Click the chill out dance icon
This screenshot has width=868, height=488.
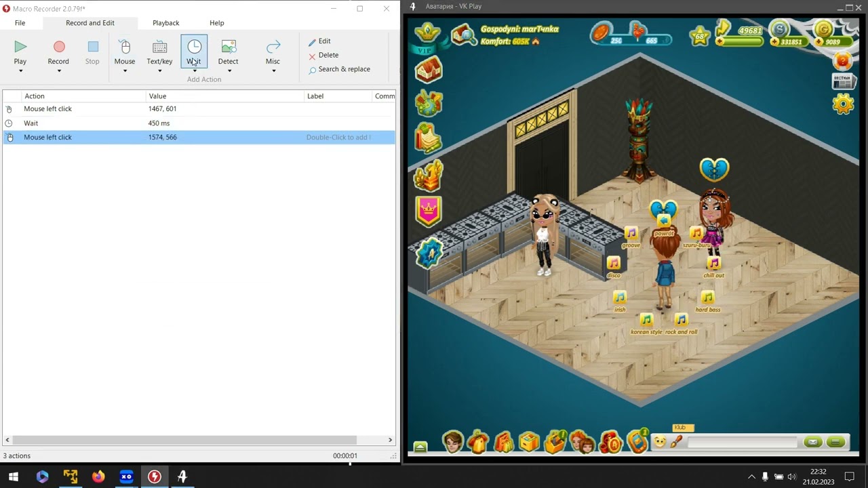pyautogui.click(x=713, y=263)
